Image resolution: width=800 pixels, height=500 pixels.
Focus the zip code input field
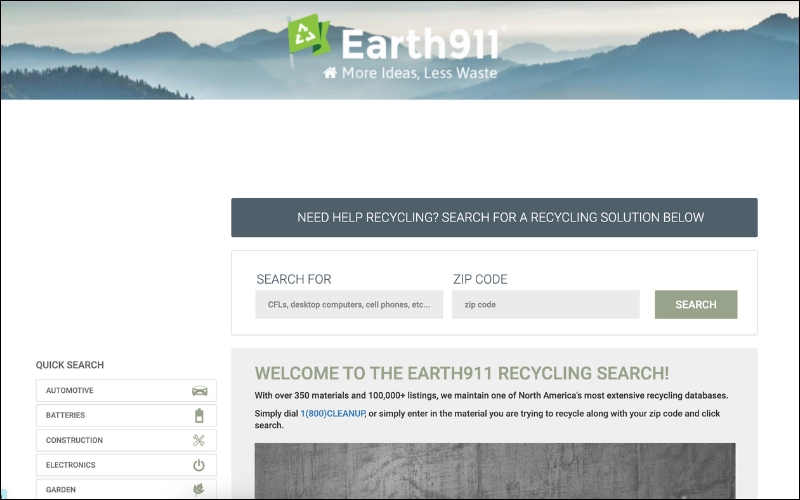click(545, 305)
